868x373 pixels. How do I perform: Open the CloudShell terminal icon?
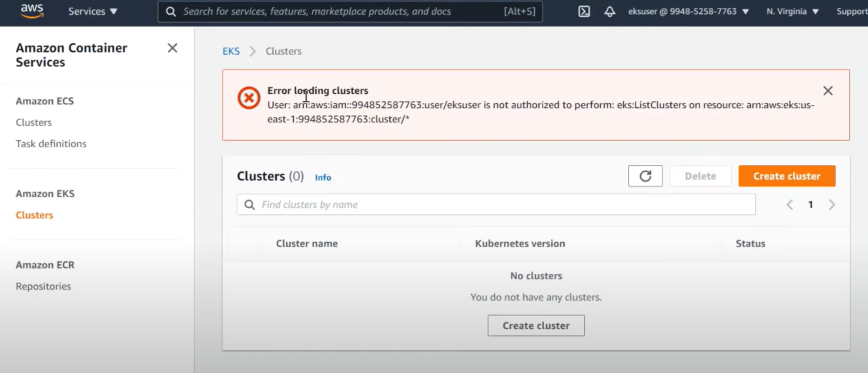584,11
